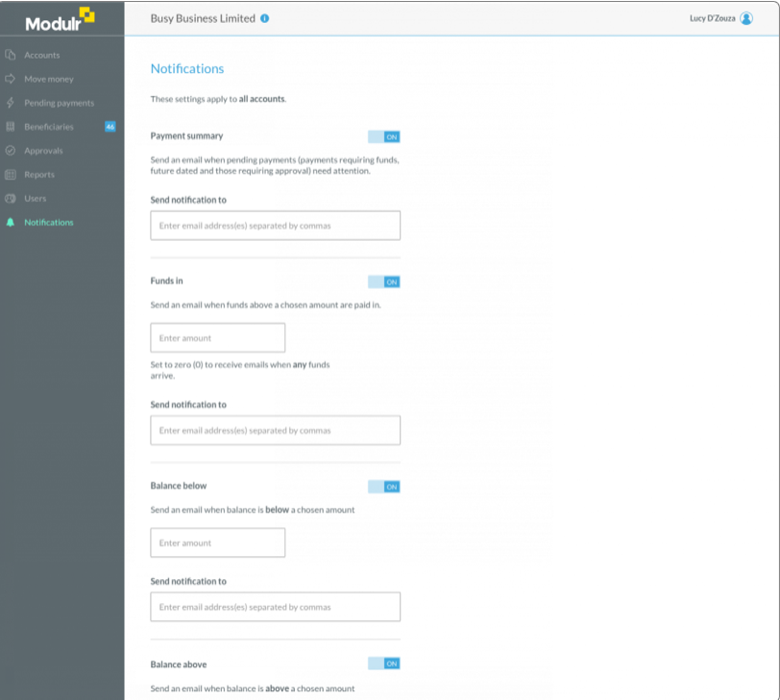Click 'Send an email when pending payments' description

click(x=275, y=165)
